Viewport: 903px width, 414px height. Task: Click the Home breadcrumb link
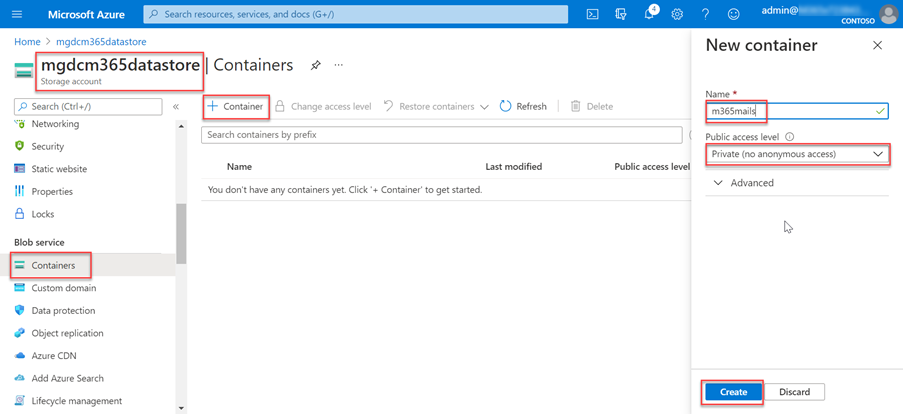pyautogui.click(x=27, y=42)
